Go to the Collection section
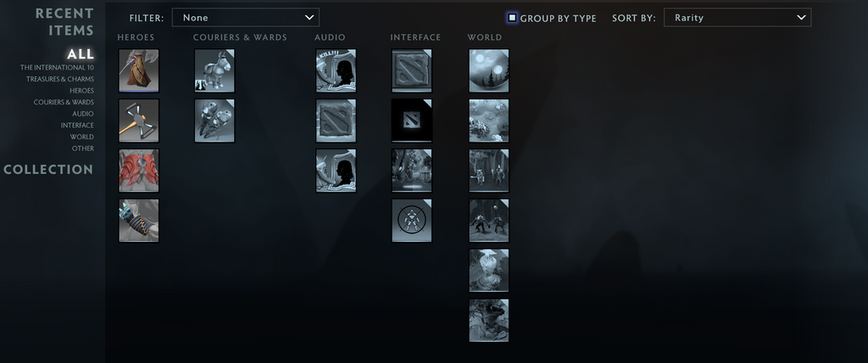Image resolution: width=868 pixels, height=363 pixels. click(x=48, y=170)
